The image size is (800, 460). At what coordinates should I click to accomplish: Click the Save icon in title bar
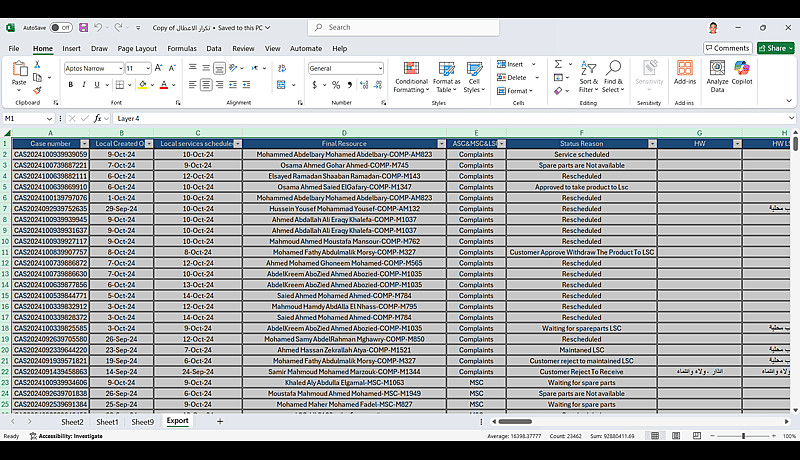pyautogui.click(x=84, y=27)
